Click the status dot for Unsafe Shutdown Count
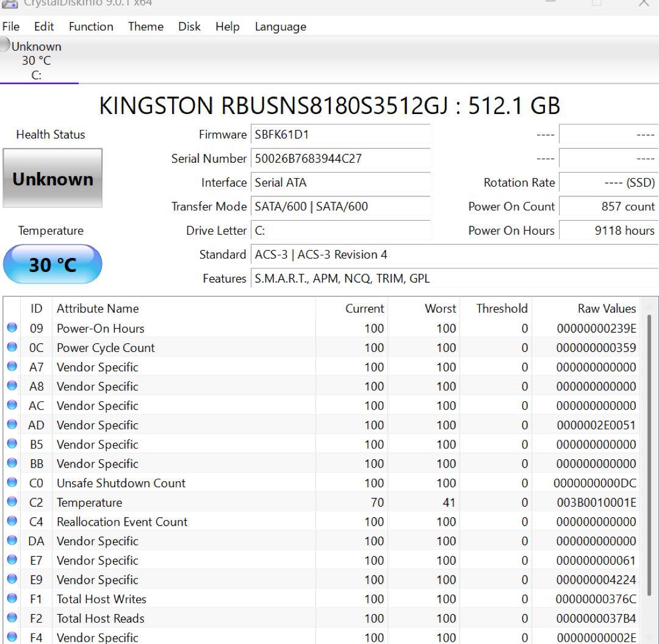The height and width of the screenshot is (644, 659). [x=12, y=483]
